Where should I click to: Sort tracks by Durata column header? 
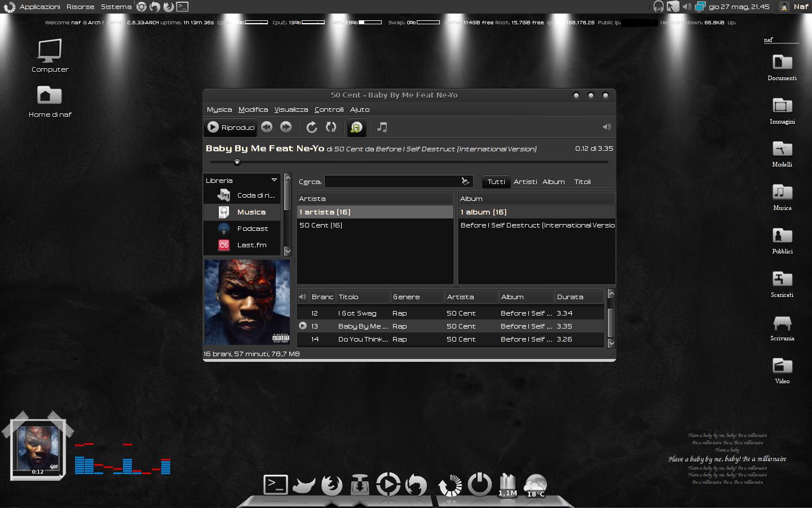pyautogui.click(x=579, y=297)
